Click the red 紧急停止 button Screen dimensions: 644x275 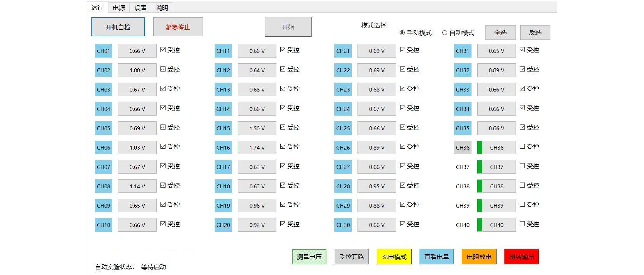pyautogui.click(x=178, y=27)
